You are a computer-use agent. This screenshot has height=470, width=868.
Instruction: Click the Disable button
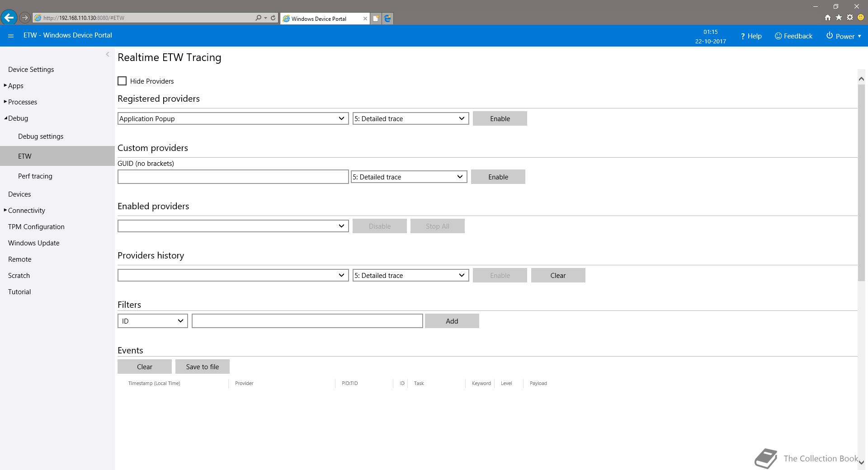tap(379, 226)
